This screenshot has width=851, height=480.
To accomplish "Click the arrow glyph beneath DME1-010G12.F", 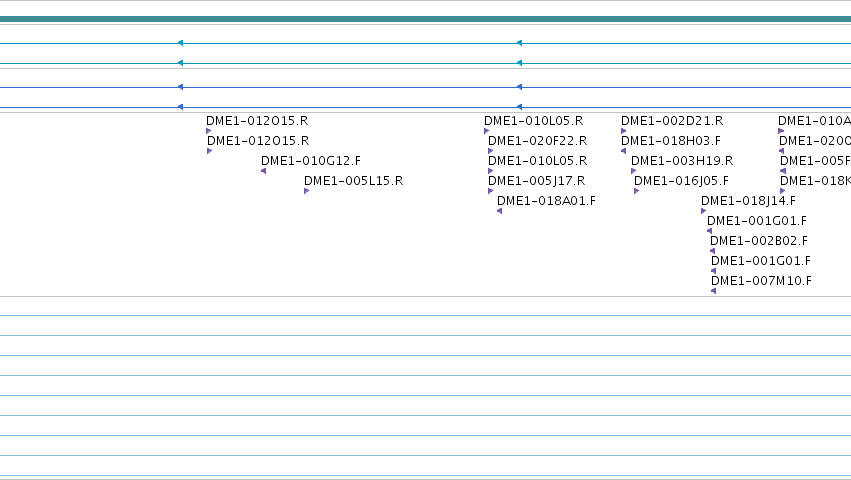I will [263, 171].
